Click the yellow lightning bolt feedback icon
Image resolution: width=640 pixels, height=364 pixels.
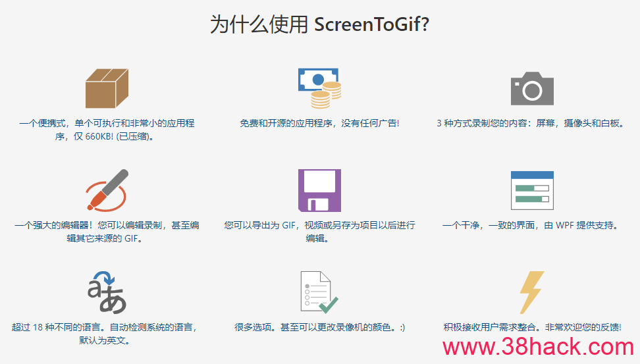(532, 292)
